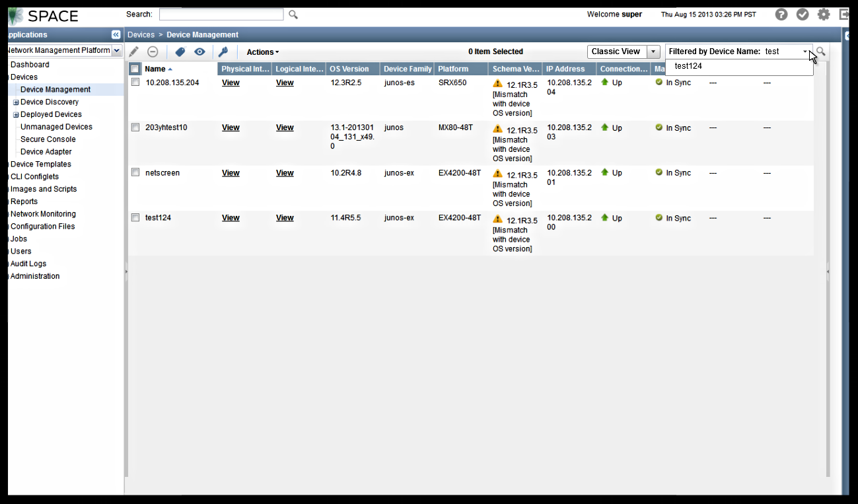858x504 pixels.
Task: Click the delete minus circle icon
Action: 153,52
